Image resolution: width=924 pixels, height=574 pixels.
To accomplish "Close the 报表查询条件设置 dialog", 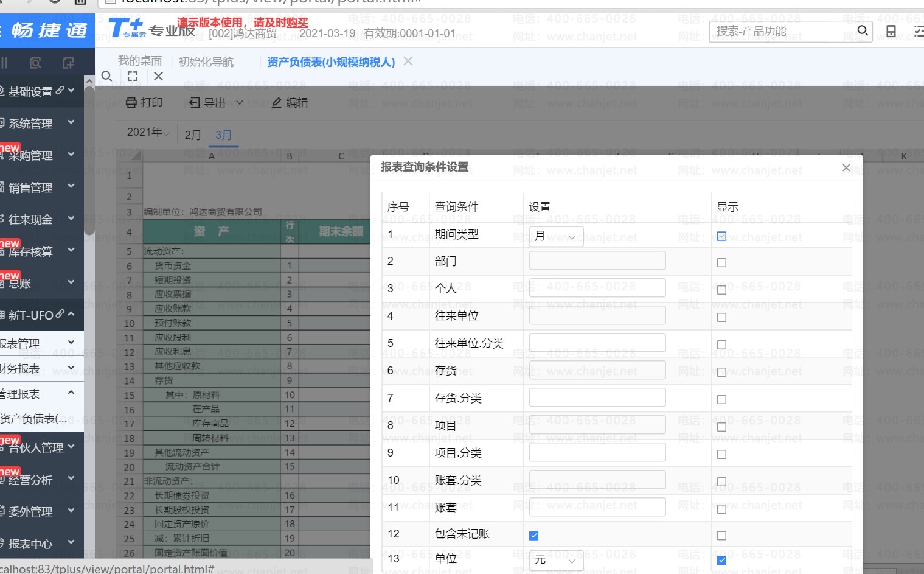I will coord(846,167).
